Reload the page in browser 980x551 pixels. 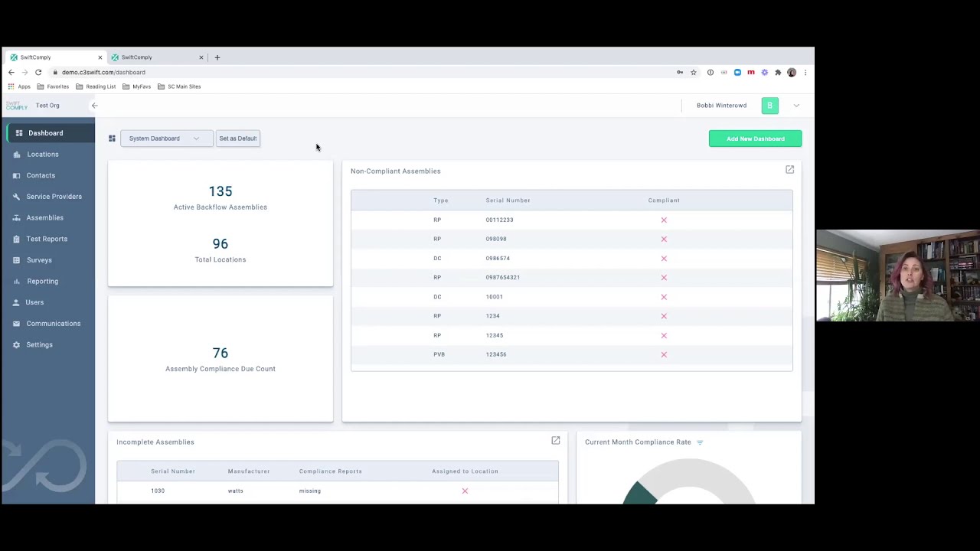coord(38,72)
